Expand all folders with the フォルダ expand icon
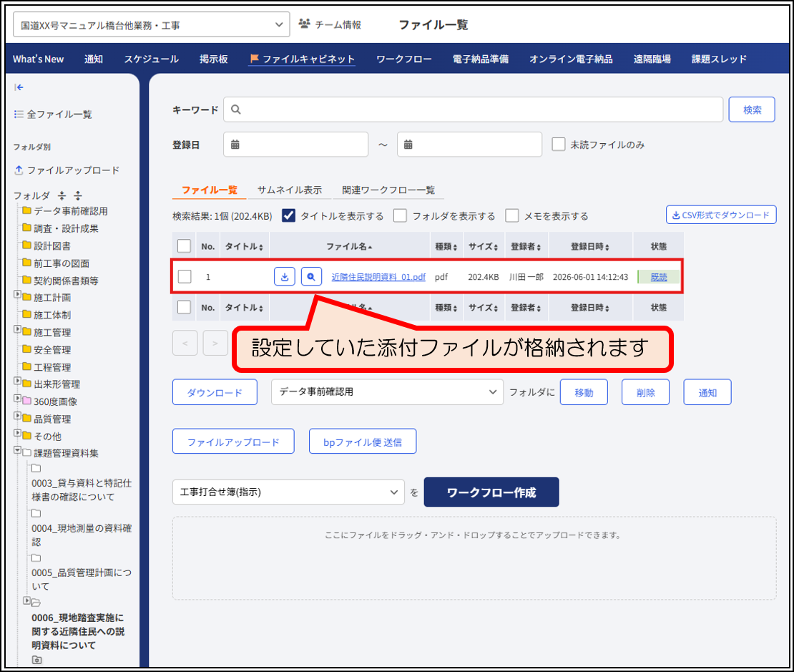Image resolution: width=794 pixels, height=672 pixels. [x=77, y=195]
